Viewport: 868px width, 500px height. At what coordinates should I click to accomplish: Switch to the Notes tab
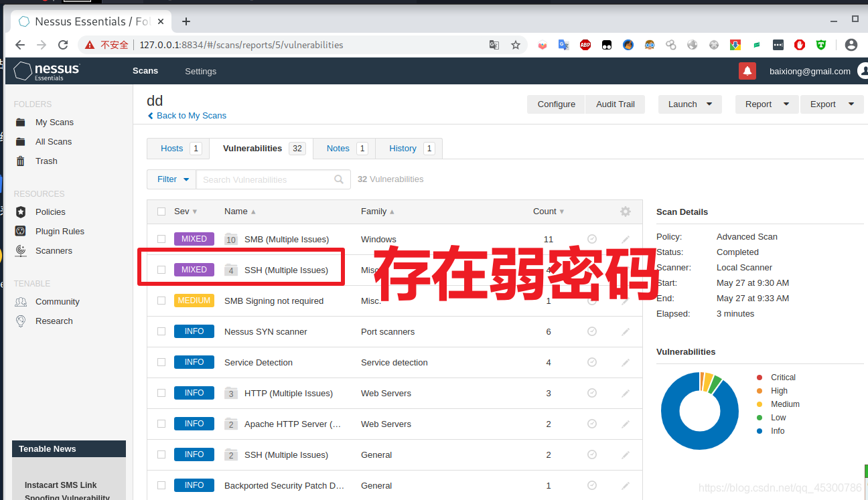pos(344,149)
